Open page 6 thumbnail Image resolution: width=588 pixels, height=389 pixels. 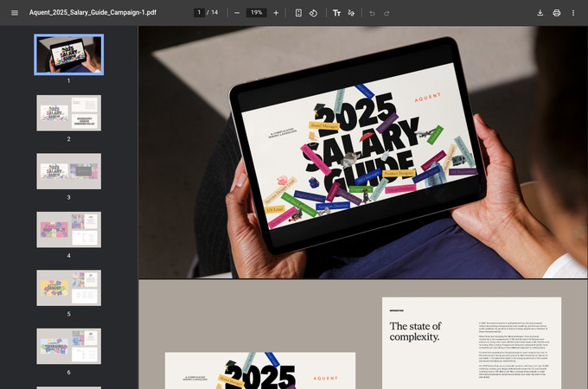pyautogui.click(x=69, y=347)
